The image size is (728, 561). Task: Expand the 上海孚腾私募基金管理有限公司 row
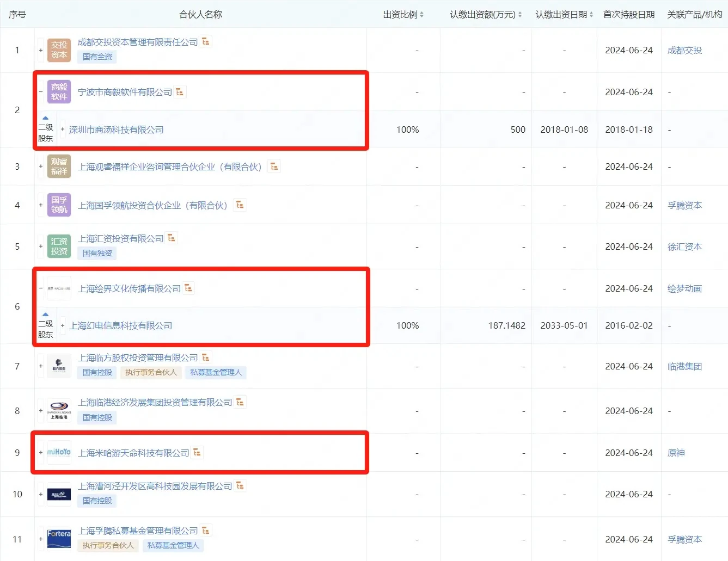41,539
